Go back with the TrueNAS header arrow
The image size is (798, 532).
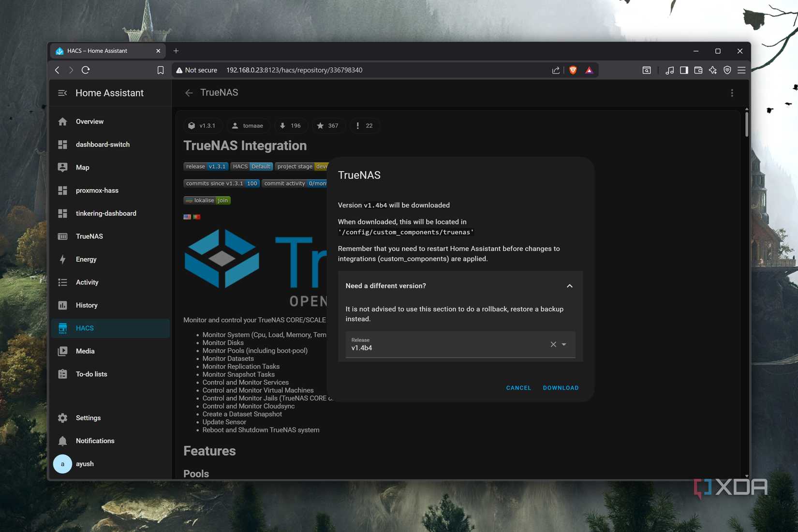coord(189,93)
